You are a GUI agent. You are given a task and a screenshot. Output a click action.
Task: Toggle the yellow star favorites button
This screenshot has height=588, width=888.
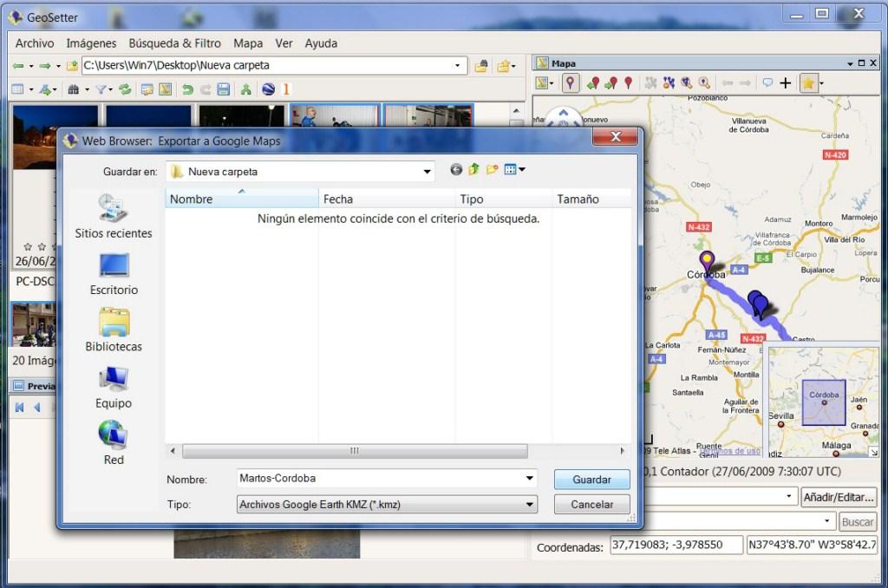click(808, 83)
